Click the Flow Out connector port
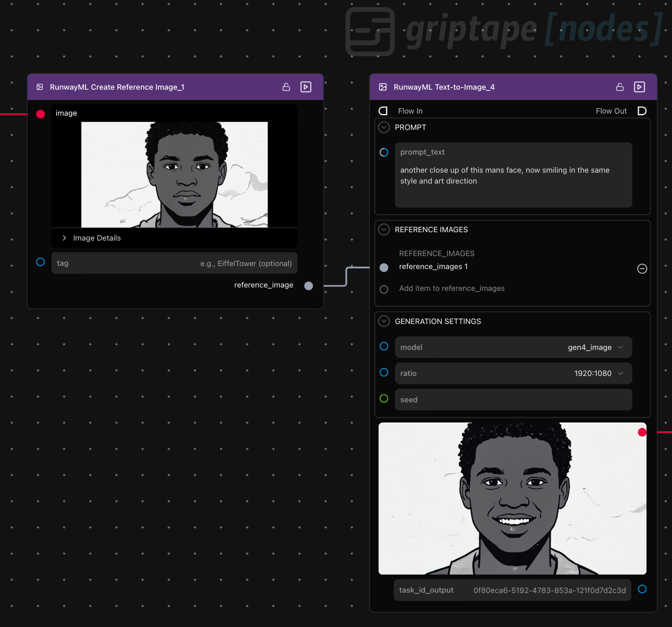 pyautogui.click(x=642, y=111)
